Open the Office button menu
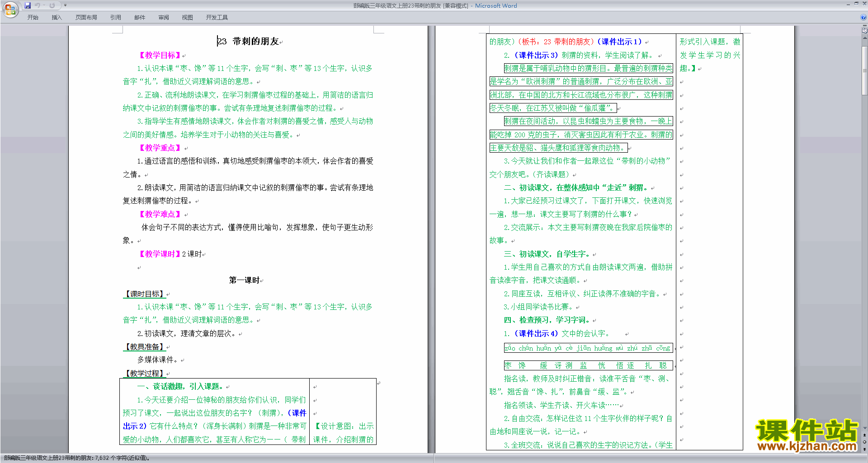 tap(10, 9)
